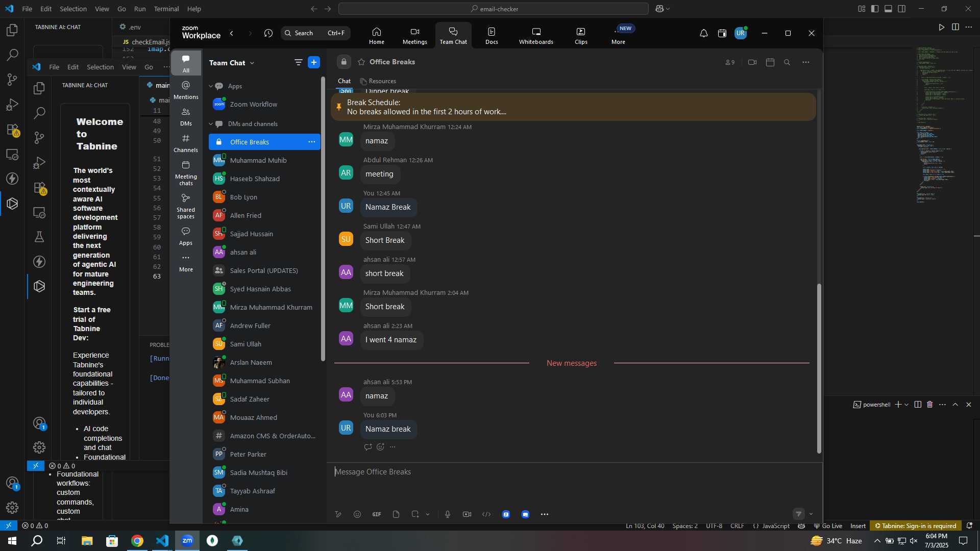Open Whiteboards in Zoom Workplace
This screenshot has height=551, width=980.
536,36
